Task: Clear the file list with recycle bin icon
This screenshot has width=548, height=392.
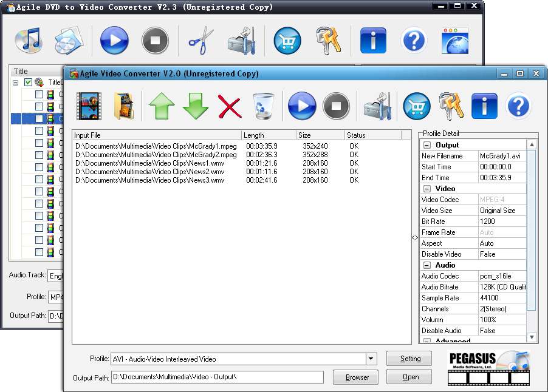Action: pos(263,106)
